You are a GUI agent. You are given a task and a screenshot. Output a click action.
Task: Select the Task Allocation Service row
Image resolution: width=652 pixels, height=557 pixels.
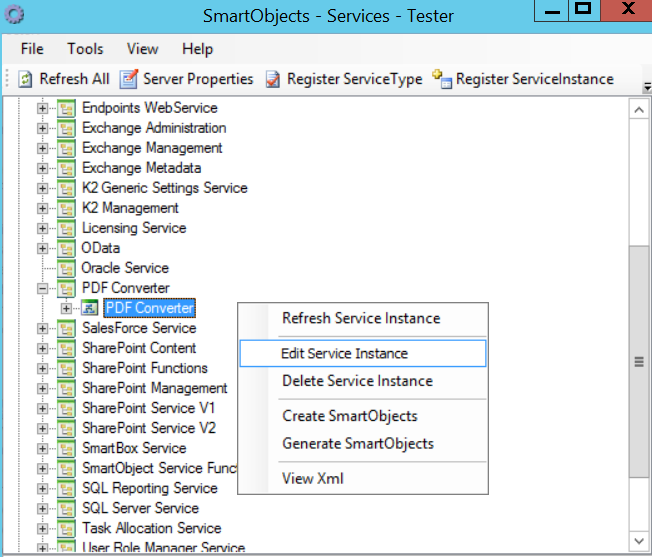(151, 528)
